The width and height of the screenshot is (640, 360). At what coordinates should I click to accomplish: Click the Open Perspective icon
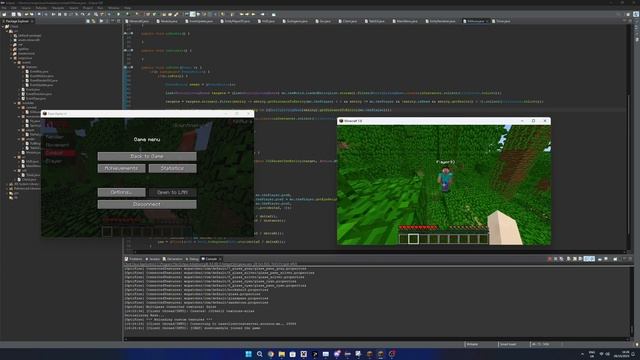627,14
